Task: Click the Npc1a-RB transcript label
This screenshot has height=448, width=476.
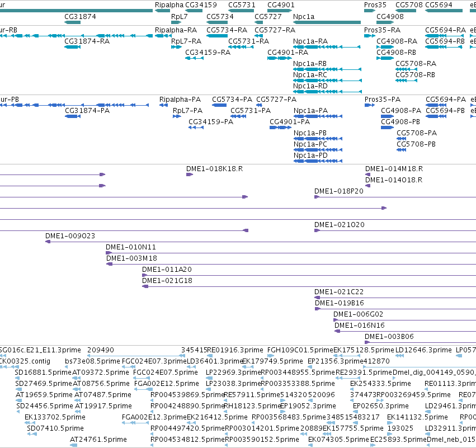Action: click(310, 63)
